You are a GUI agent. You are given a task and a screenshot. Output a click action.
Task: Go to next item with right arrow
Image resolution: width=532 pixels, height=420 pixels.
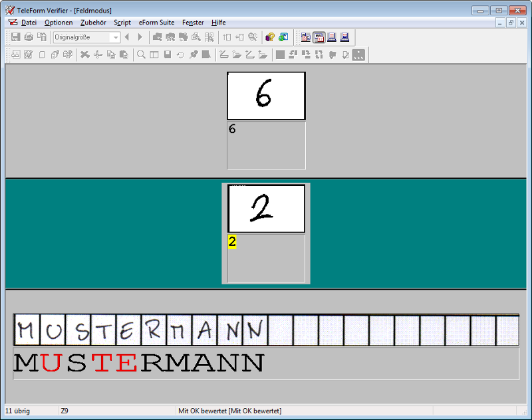click(140, 37)
